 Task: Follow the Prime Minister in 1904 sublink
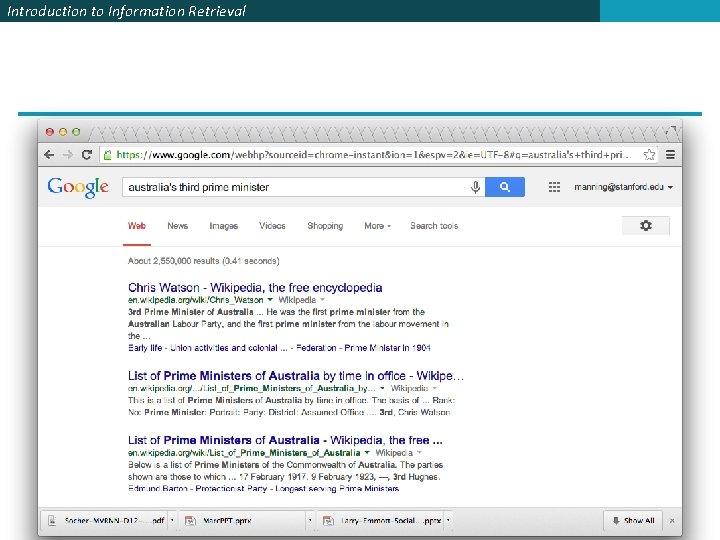pos(388,348)
